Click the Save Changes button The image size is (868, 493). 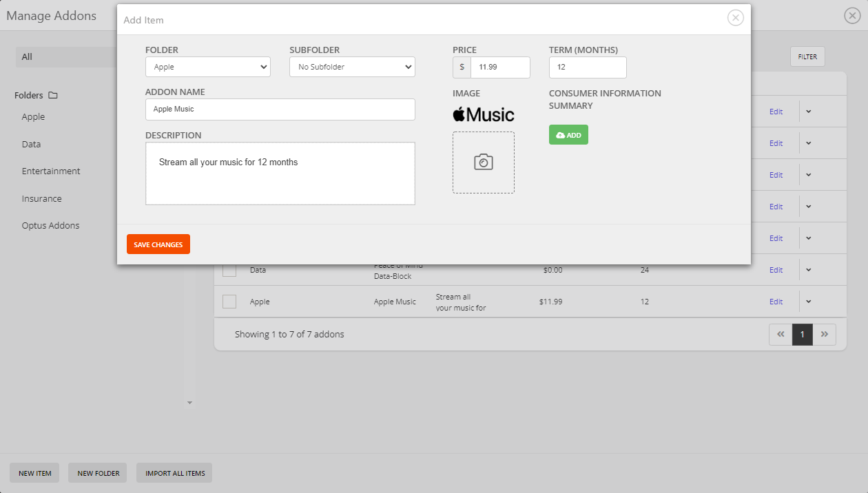pyautogui.click(x=158, y=244)
